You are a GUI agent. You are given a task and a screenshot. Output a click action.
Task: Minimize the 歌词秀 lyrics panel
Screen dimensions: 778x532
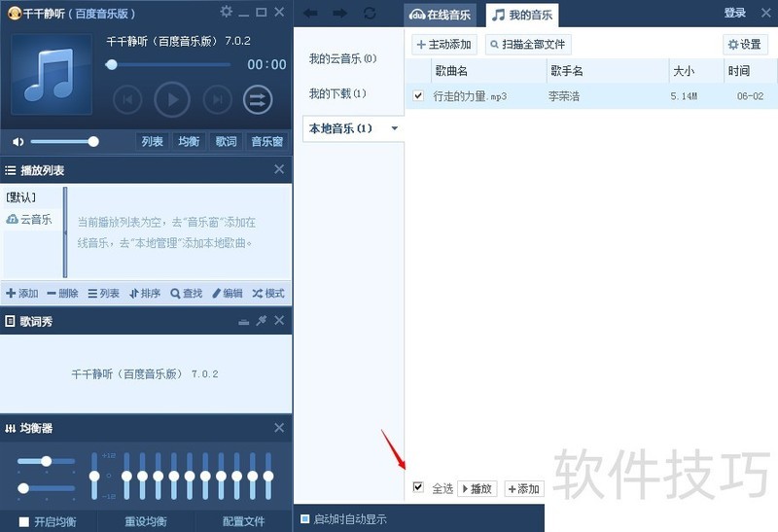[244, 322]
